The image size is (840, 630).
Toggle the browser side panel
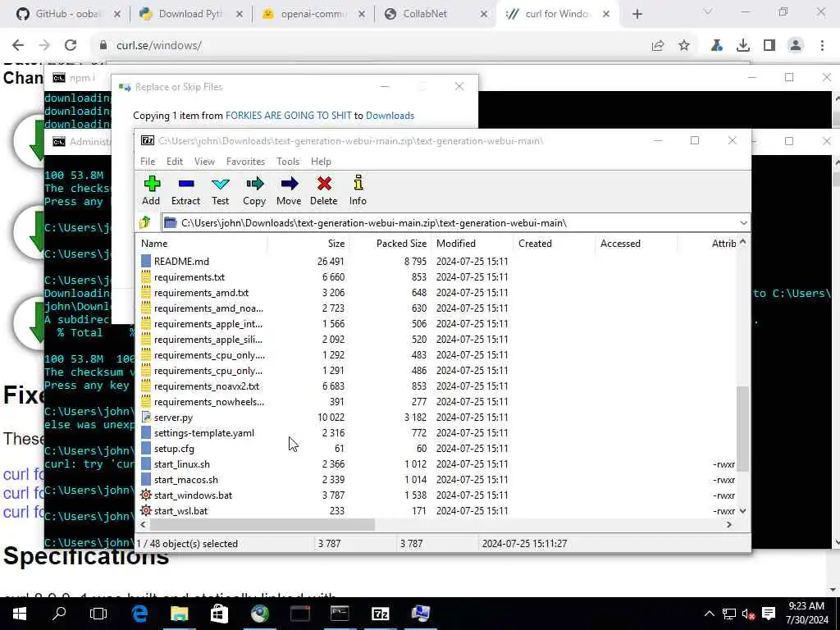click(x=769, y=46)
